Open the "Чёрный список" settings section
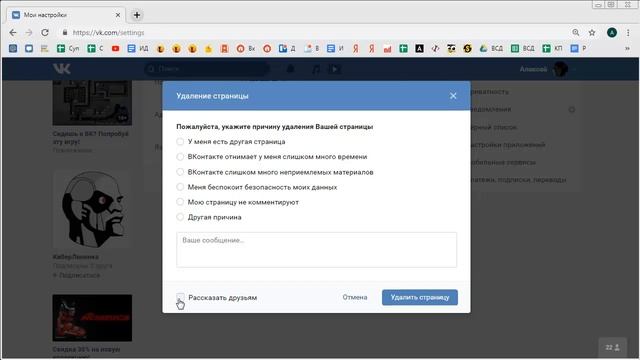This screenshot has width=640, height=360. tap(493, 127)
